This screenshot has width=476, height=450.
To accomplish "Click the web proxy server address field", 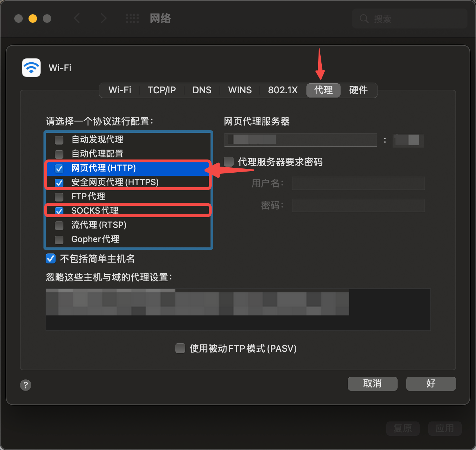I will (301, 140).
